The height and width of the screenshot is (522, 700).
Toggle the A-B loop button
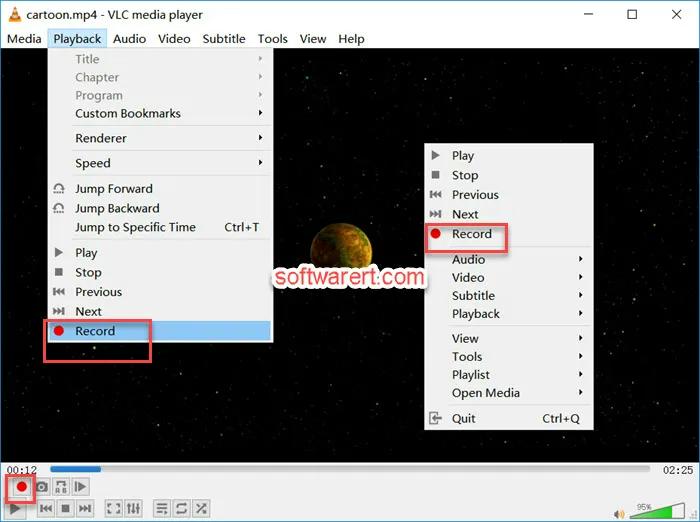[61, 487]
